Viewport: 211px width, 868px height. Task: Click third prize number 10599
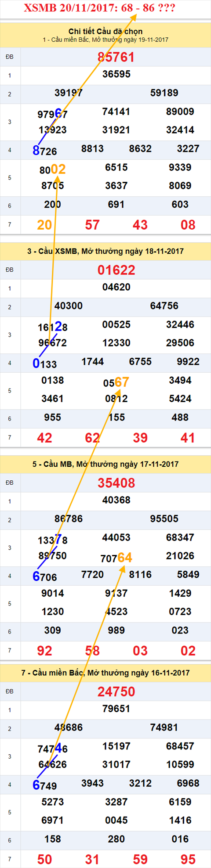click(x=180, y=764)
